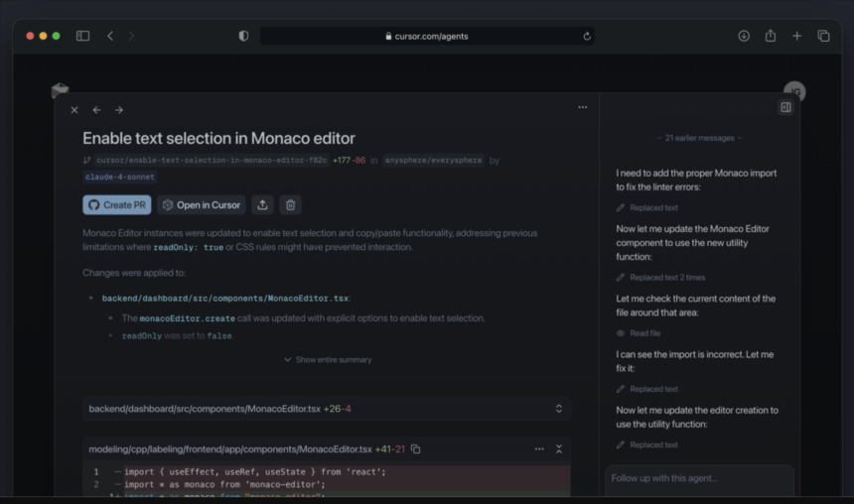Click the browser share icon
This screenshot has height=504, width=854.
pyautogui.click(x=771, y=36)
